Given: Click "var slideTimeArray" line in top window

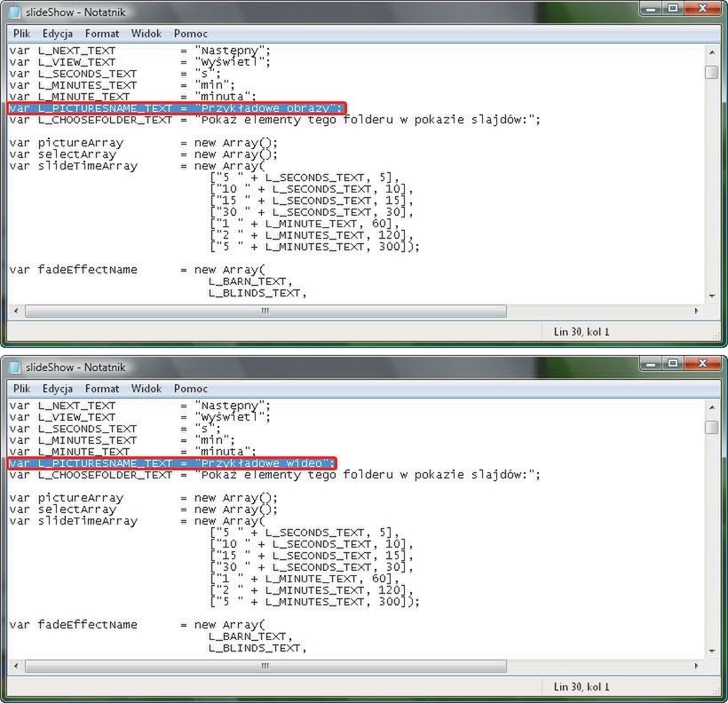Looking at the screenshot, I should pyautogui.click(x=138, y=166).
